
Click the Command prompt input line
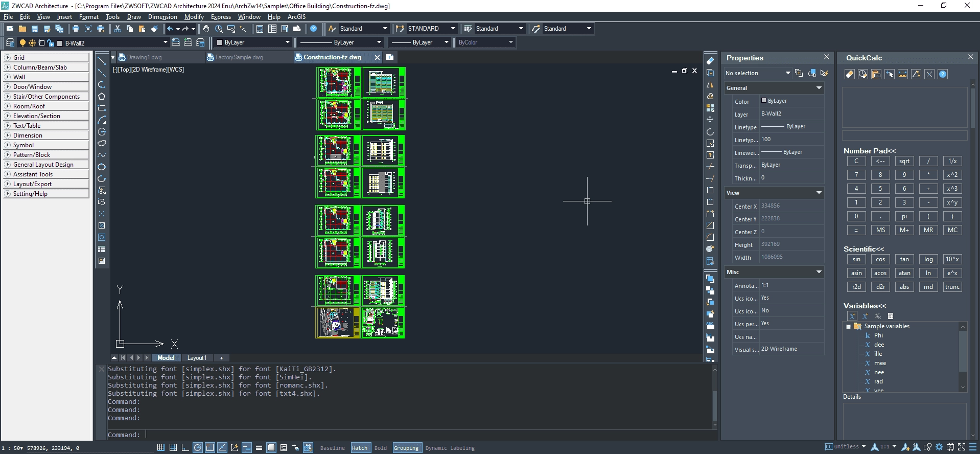[x=409, y=435]
